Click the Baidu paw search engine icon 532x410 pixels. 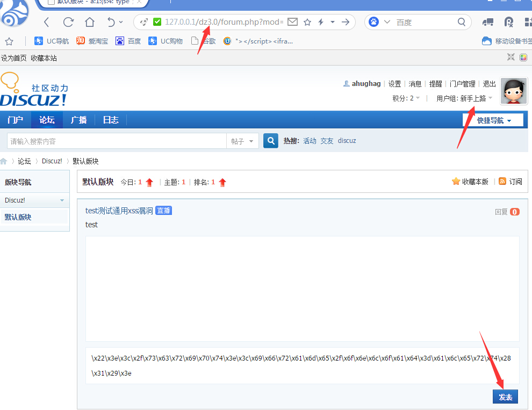tap(373, 22)
